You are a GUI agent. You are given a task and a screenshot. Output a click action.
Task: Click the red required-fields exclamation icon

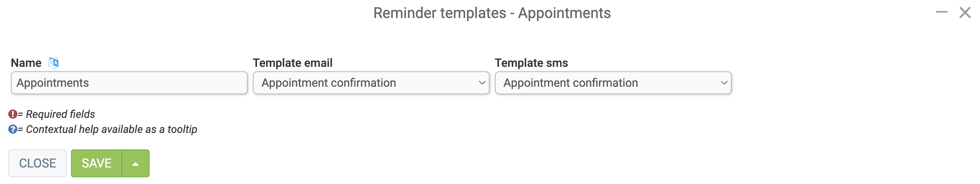point(12,114)
